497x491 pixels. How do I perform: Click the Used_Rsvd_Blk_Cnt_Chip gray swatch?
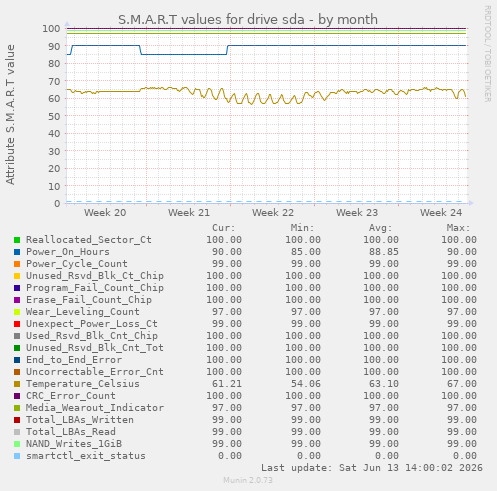17,336
